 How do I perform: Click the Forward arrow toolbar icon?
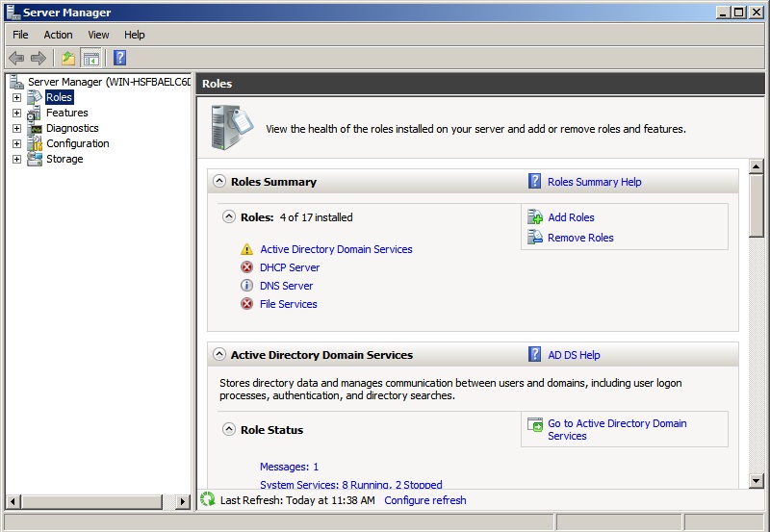38,59
